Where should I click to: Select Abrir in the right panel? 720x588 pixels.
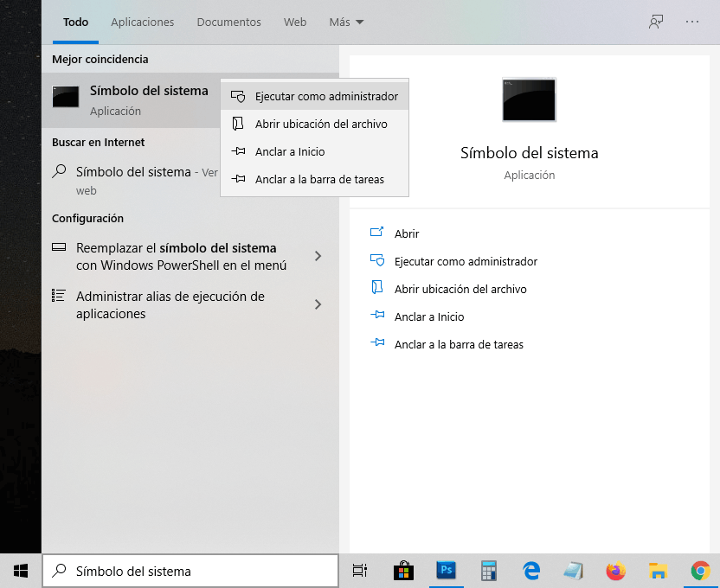[x=407, y=234]
